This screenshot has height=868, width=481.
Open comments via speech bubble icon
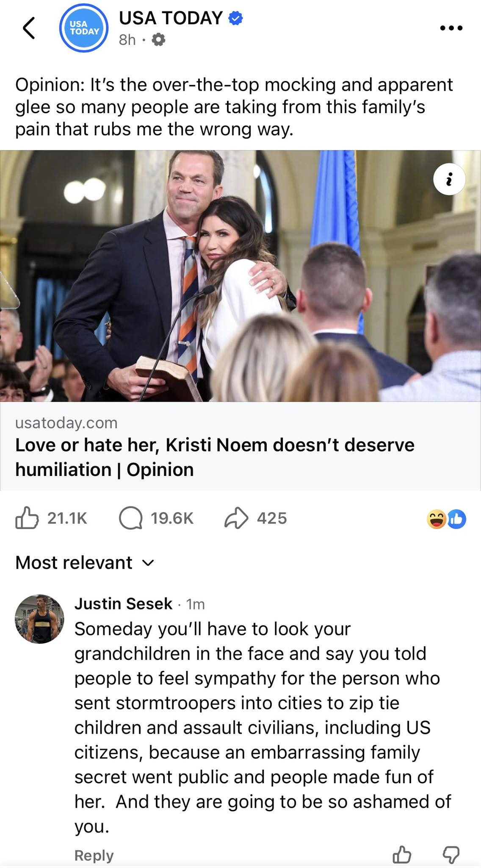tap(130, 518)
